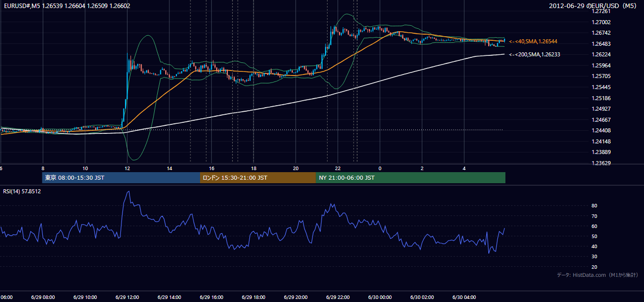Click the 6/30 04:00 bottom time label
644x302 pixels.
pos(464,297)
